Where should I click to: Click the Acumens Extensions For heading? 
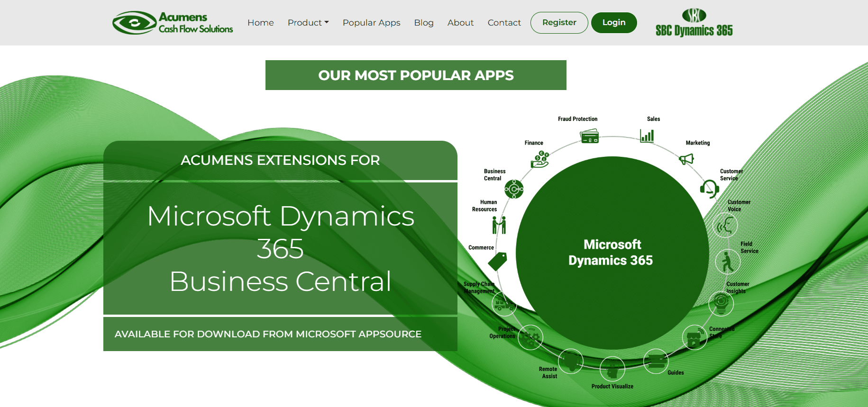click(280, 160)
